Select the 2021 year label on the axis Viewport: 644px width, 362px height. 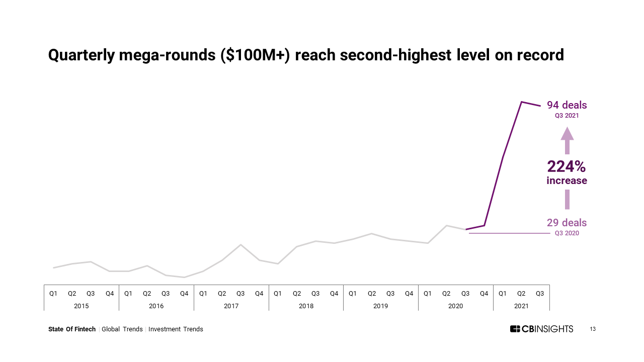click(521, 306)
